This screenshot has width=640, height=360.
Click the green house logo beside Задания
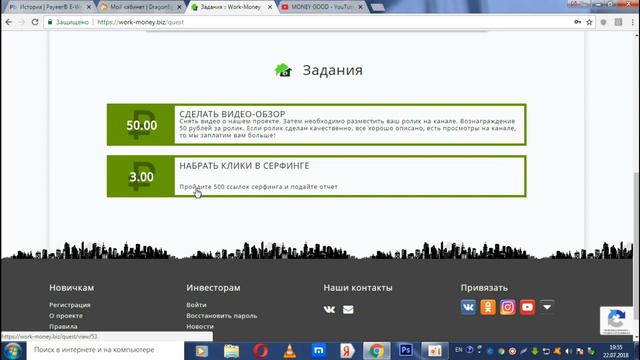point(283,70)
